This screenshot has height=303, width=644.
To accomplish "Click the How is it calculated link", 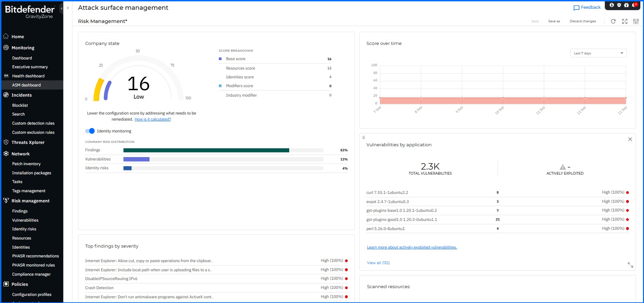I will [x=153, y=119].
